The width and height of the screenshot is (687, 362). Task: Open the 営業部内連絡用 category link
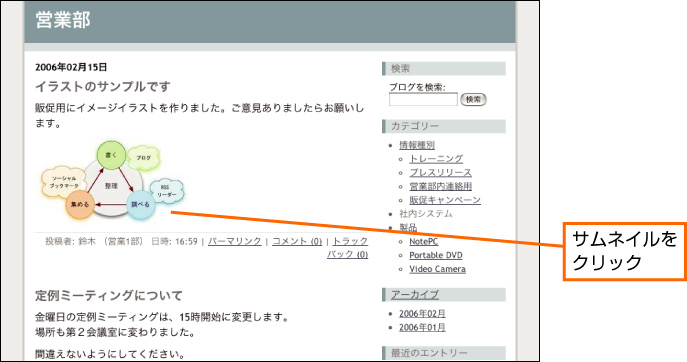tap(440, 186)
